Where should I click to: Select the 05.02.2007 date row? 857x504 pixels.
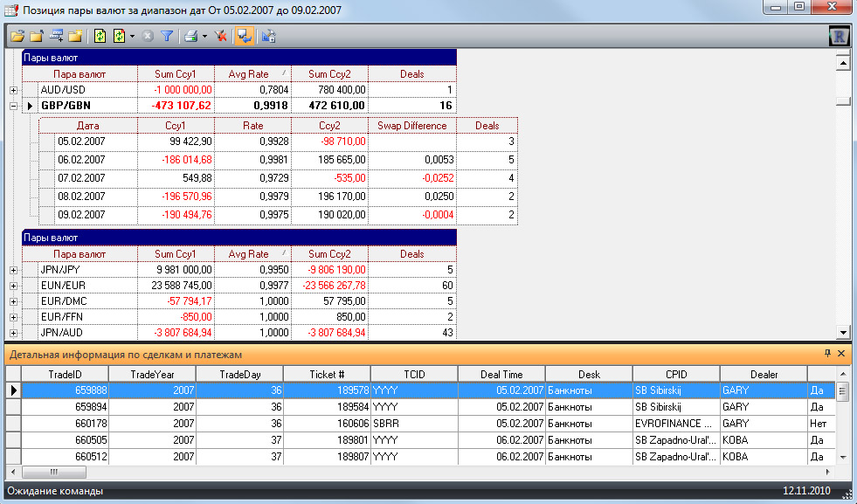(278, 142)
